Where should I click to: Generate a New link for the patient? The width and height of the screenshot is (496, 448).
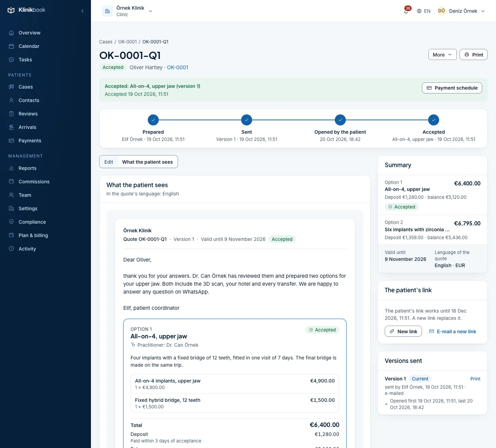[x=403, y=331]
